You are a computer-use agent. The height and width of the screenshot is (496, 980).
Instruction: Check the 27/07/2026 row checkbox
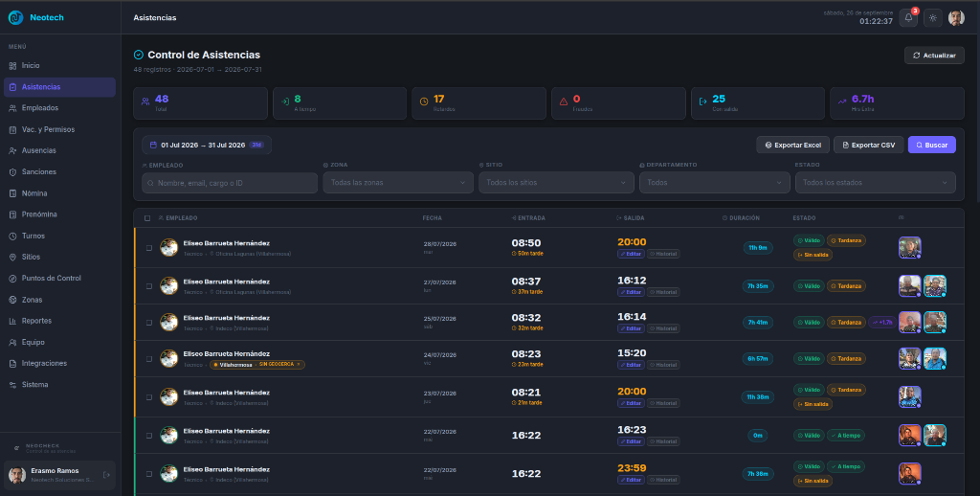[148, 286]
